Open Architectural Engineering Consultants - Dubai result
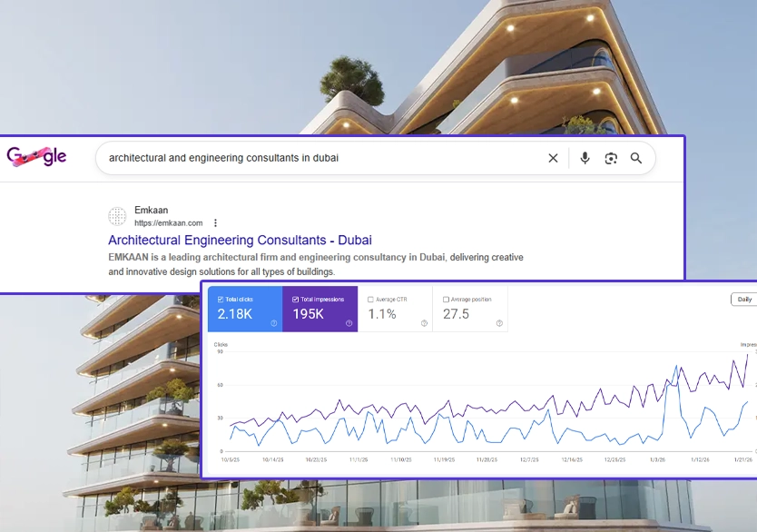The height and width of the screenshot is (532, 757). 240,241
